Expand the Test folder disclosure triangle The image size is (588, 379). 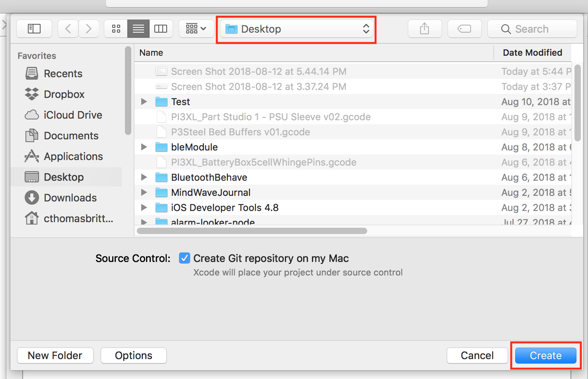coord(144,102)
